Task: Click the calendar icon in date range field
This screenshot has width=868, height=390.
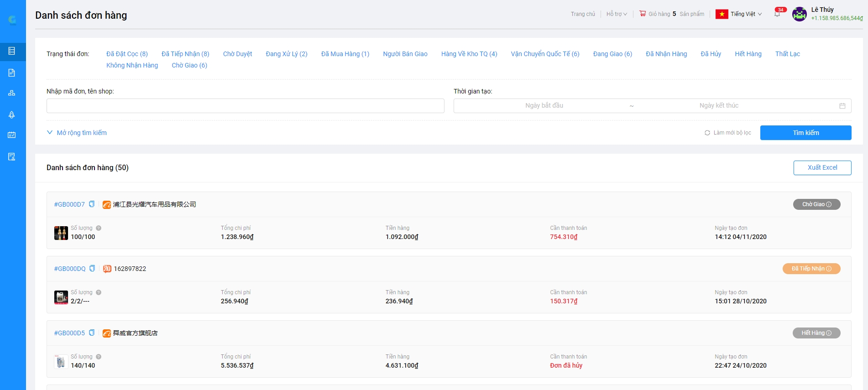Action: tap(842, 106)
